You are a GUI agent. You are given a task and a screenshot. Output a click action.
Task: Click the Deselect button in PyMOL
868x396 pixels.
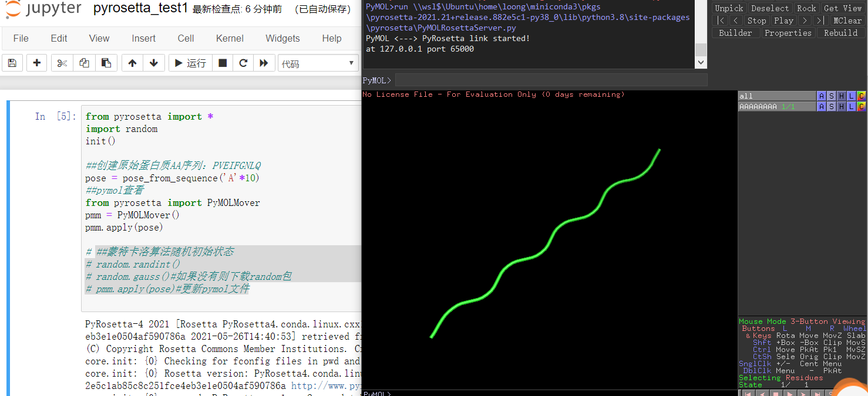tap(770, 8)
